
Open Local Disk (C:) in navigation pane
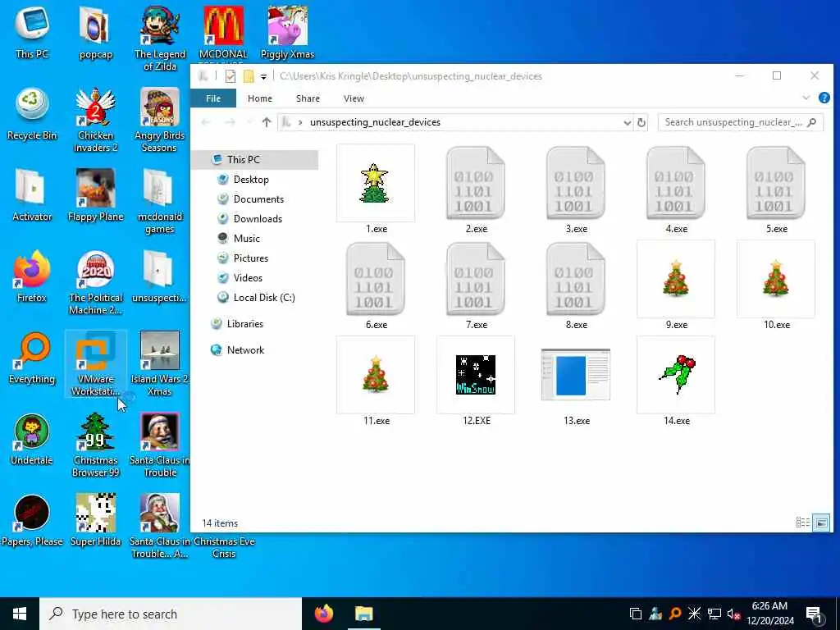[264, 297]
